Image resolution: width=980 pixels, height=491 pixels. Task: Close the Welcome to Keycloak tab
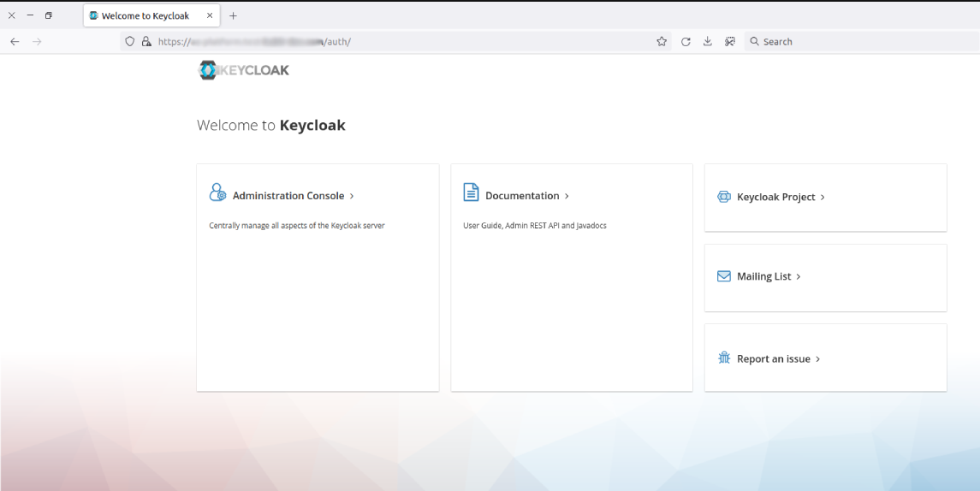point(210,15)
